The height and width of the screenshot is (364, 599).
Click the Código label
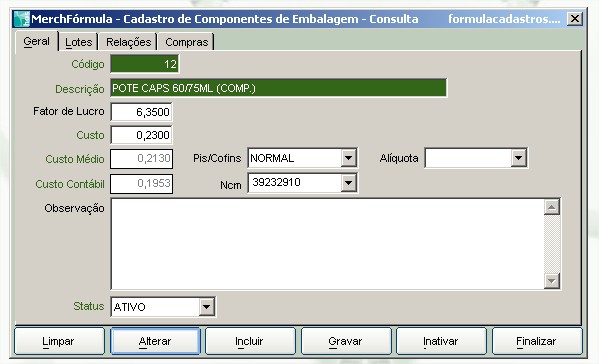point(88,64)
